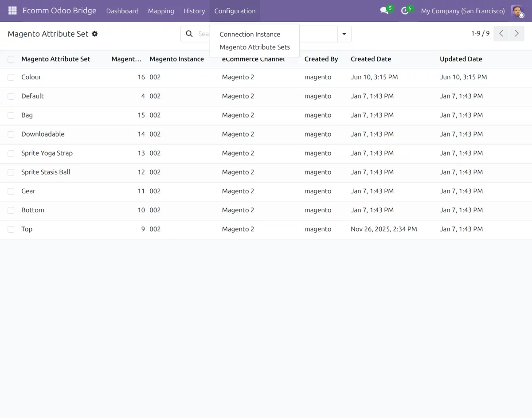Click the search magnifier icon

(x=189, y=34)
